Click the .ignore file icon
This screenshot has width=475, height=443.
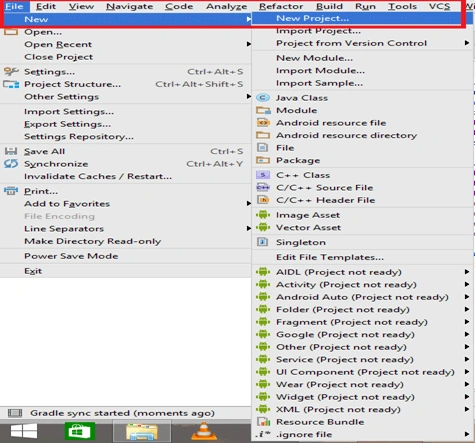(263, 434)
